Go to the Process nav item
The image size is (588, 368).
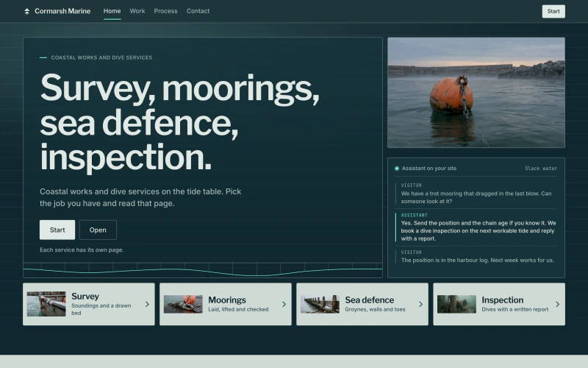pos(165,11)
